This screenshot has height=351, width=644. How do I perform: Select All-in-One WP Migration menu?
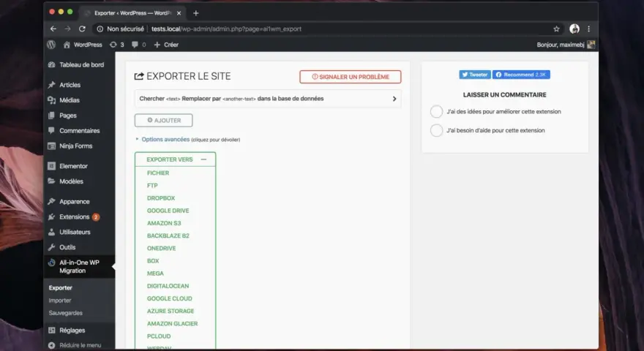(x=79, y=266)
